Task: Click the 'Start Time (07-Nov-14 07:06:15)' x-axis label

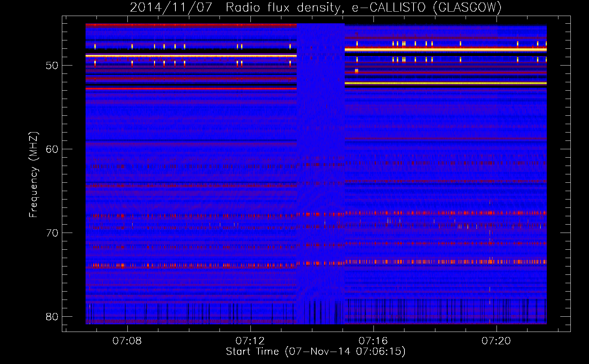Action: click(x=316, y=352)
